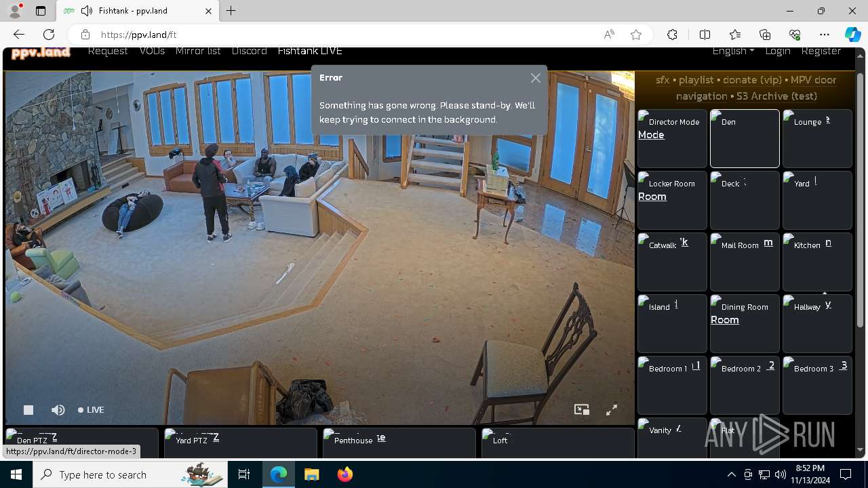This screenshot has width=868, height=488.
Task: Select the Catwalk camera tile
Action: (x=672, y=262)
